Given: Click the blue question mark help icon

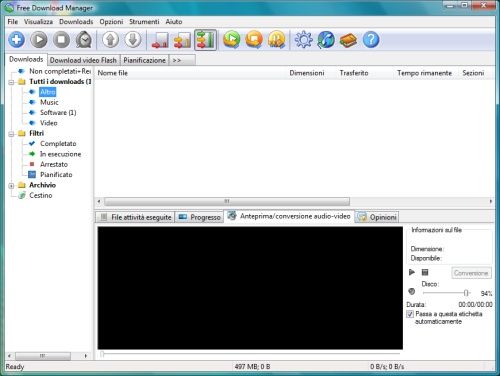Looking at the screenshot, I should (371, 40).
